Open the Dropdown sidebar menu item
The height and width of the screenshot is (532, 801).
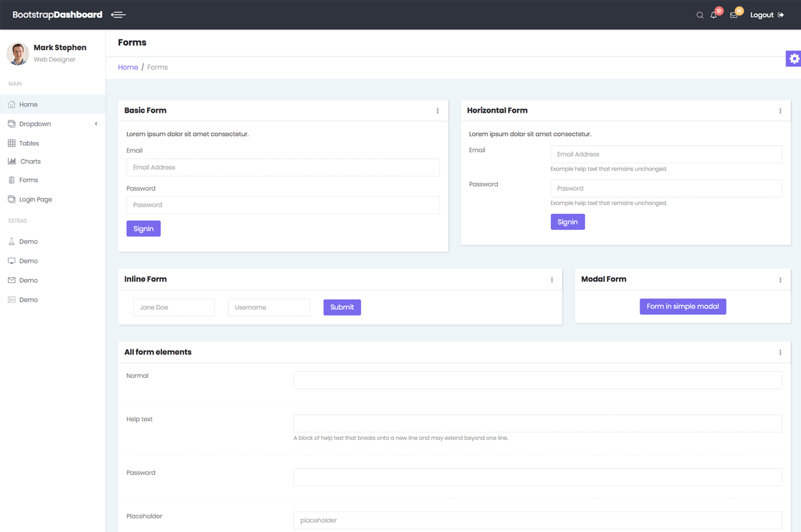point(53,124)
